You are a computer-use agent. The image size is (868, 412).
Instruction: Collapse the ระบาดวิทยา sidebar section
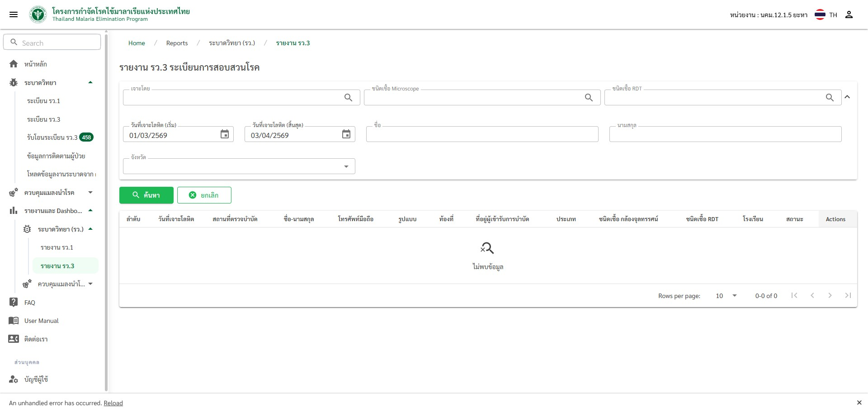(90, 83)
